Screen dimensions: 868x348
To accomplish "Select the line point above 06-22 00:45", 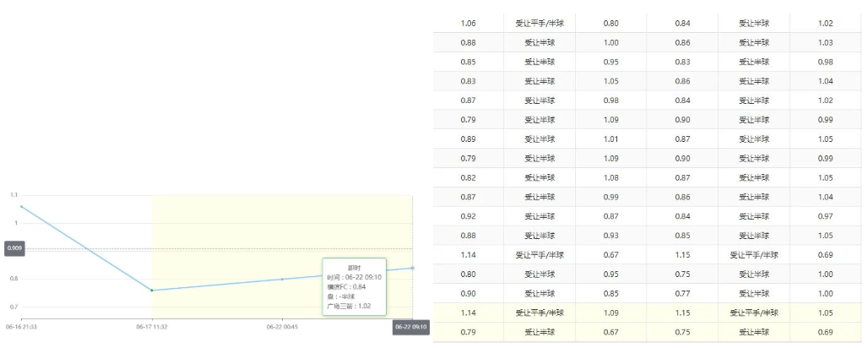I will coord(282,279).
